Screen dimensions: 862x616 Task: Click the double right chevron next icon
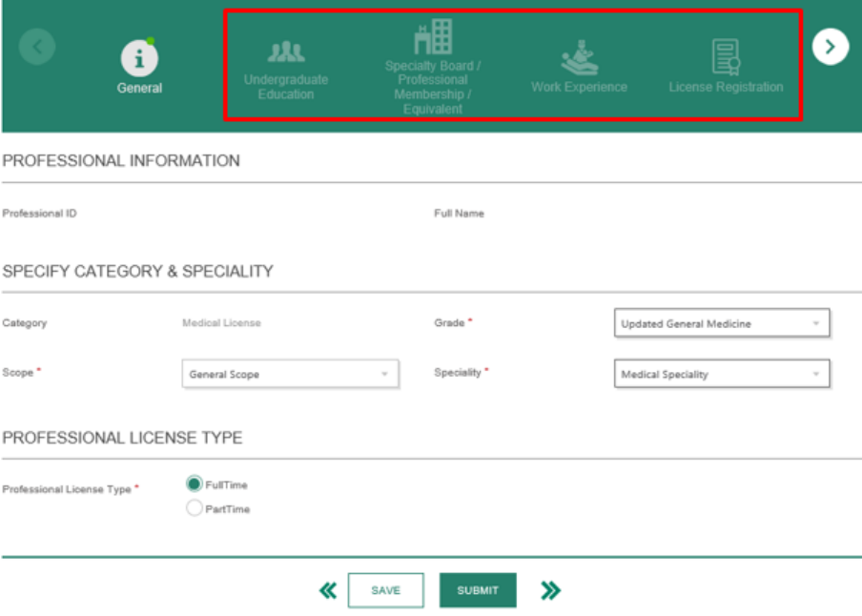pos(550,590)
